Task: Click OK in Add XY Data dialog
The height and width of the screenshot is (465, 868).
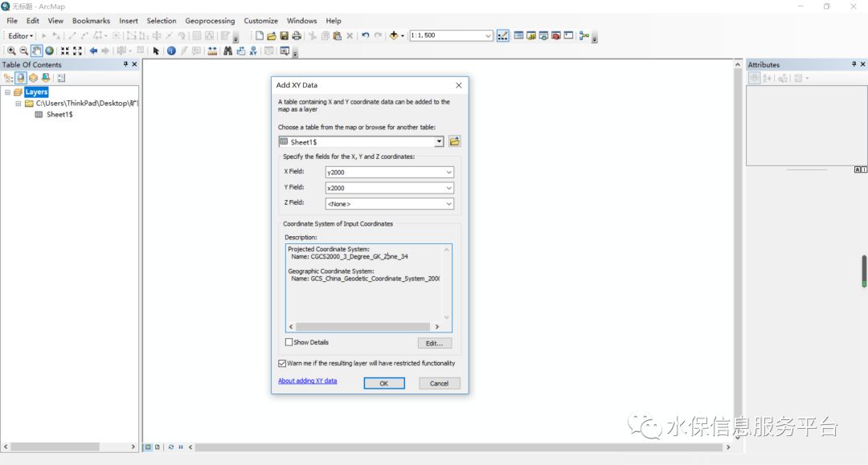Action: pos(384,383)
